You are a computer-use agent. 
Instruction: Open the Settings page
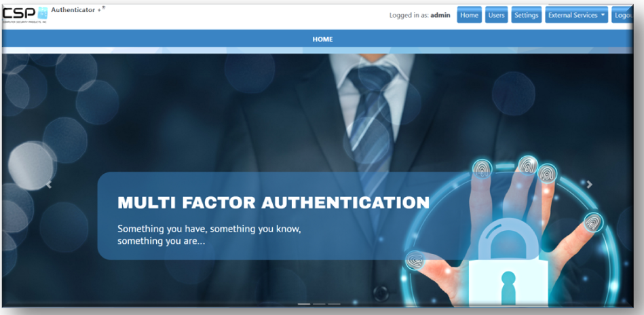tap(526, 15)
